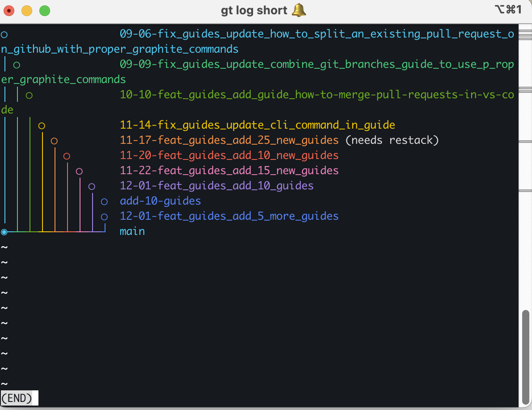532x410 pixels.
Task: Click the circle for 11-14-fix_guides_update_cli_command_in_guide
Action: [x=42, y=126]
